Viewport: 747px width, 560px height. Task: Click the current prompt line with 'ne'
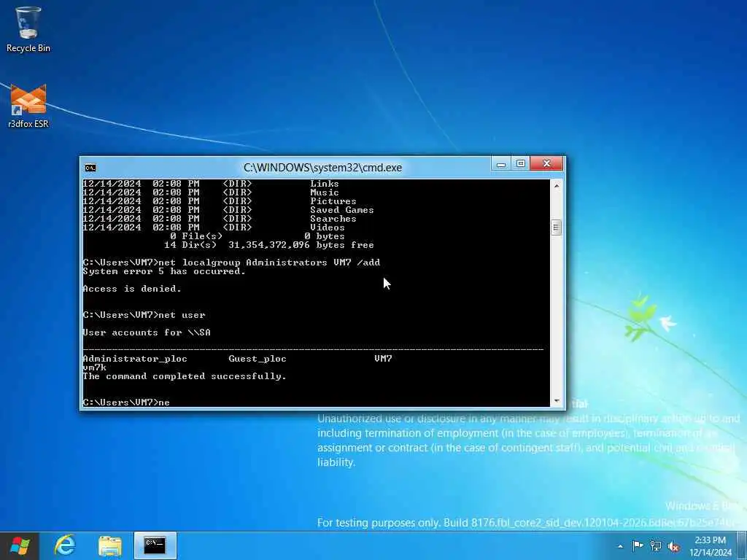(x=125, y=402)
